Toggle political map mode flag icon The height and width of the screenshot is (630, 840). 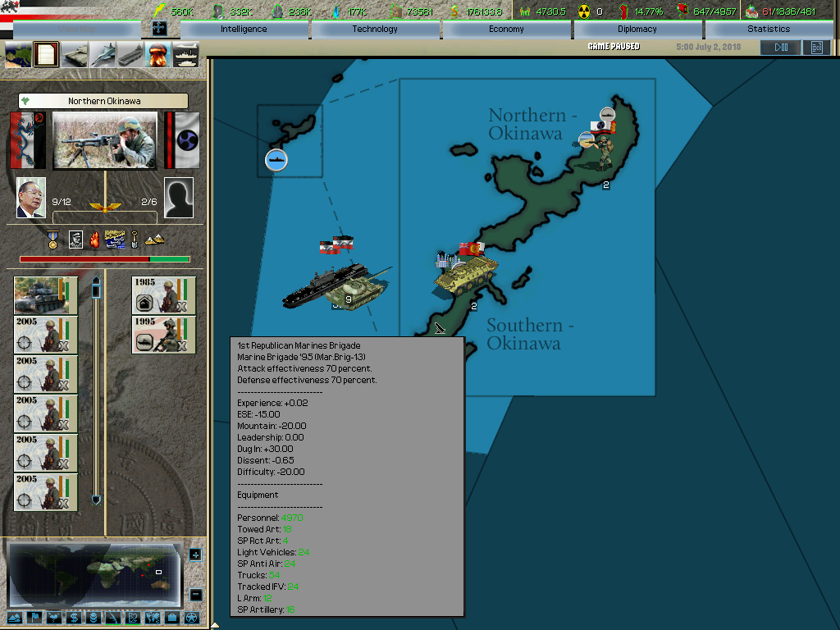click(35, 618)
